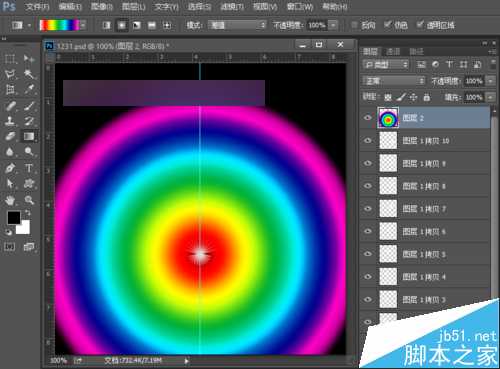Choose reflected gradient style
The width and height of the screenshot is (500, 369).
[152, 25]
